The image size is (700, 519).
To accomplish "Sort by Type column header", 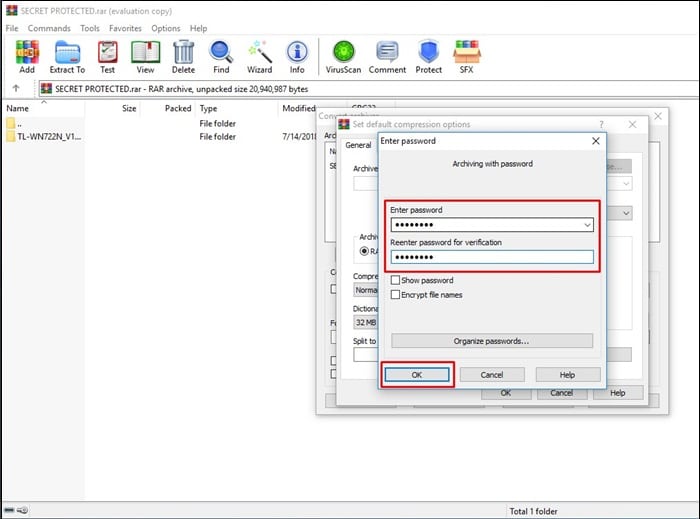I will click(208, 108).
